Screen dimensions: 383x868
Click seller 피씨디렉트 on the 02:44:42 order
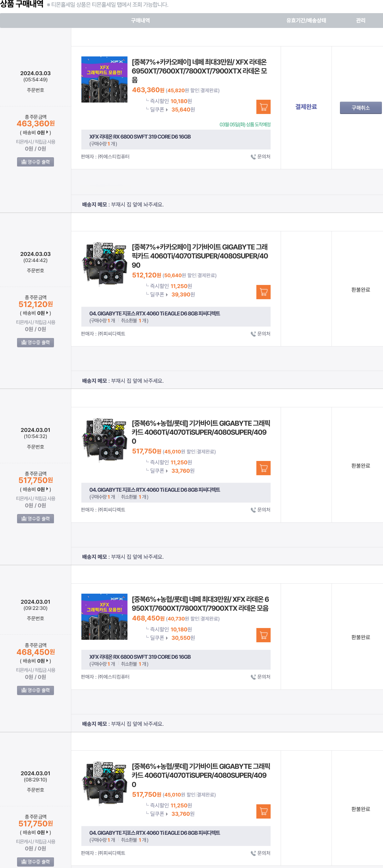[112, 334]
